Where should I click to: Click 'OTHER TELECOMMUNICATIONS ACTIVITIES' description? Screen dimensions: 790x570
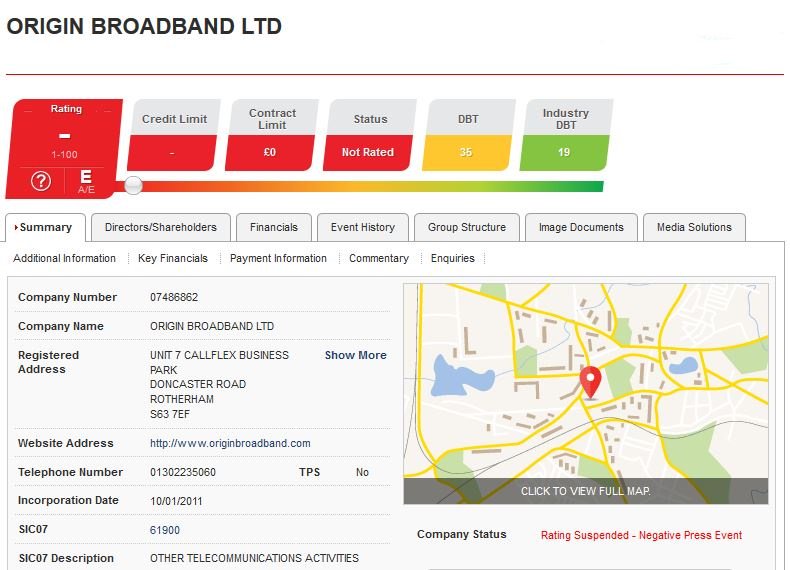point(254,558)
